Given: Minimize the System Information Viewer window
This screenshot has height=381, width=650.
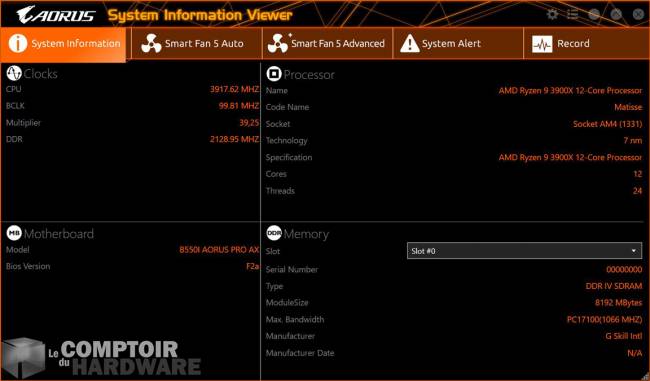Looking at the screenshot, I should (x=594, y=15).
